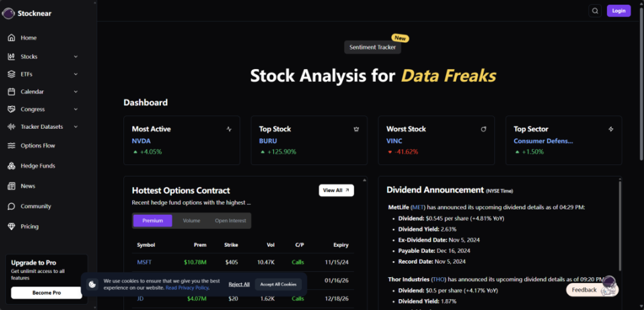Click the Become Pro button
Viewport: 644px width, 310px height.
pyautogui.click(x=46, y=293)
